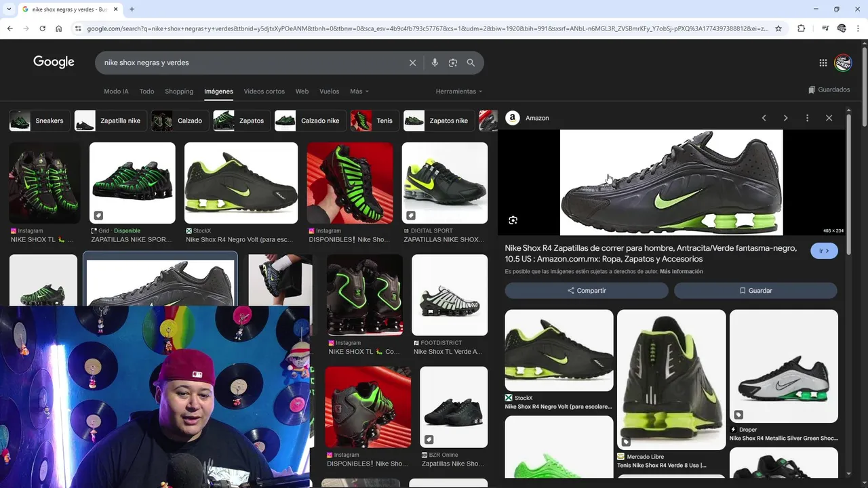
Task: Open the tab search dropdown arrow
Action: [x=9, y=9]
